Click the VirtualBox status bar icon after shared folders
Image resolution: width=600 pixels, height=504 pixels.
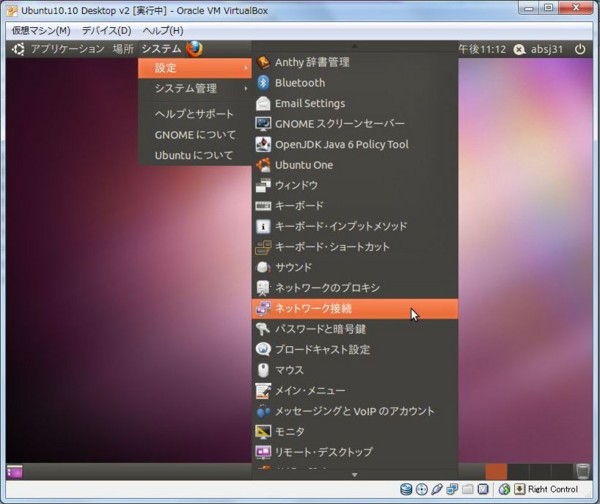point(483,489)
